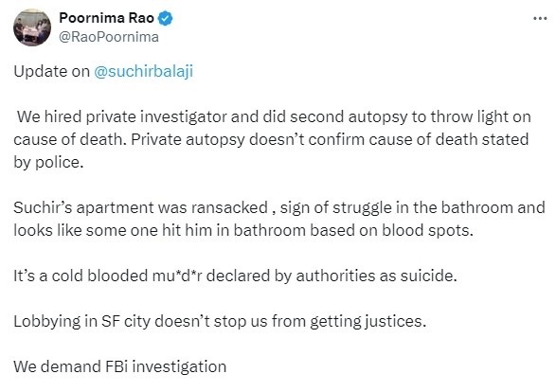The width and height of the screenshot is (556, 392).
Task: Click the 'Lobbying in SF city' sentence
Action: pyautogui.click(x=220, y=322)
